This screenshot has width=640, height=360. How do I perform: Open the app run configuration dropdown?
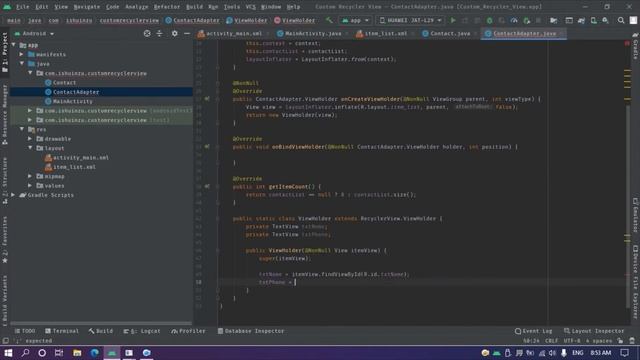click(356, 20)
